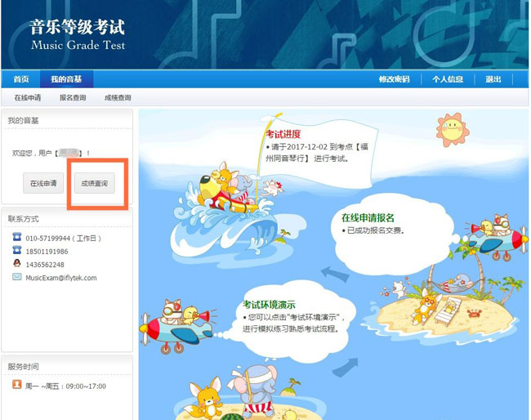Click the telephone icon beside 18501191986
Viewport: 531px width, 420px height.
coord(17,250)
